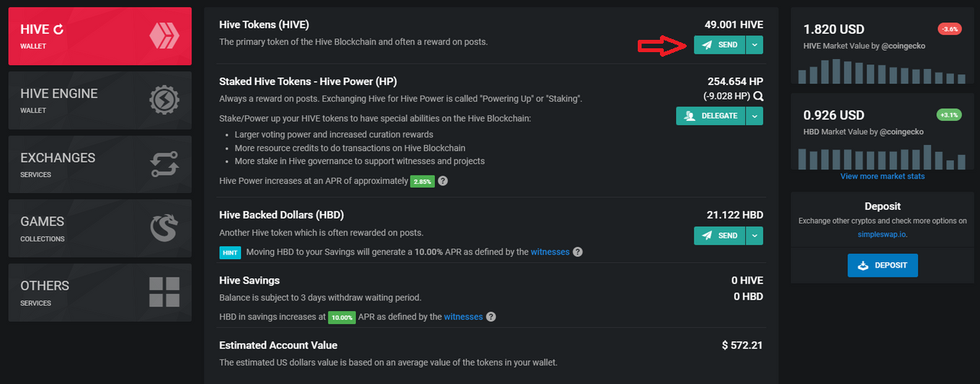Open View more market stats link

(882, 176)
